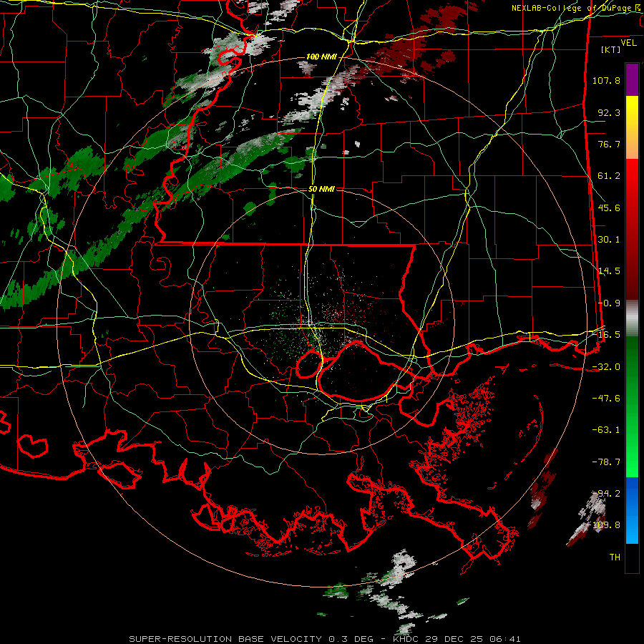The image size is (644, 644).
Task: Click the 50 NMI range ring label
Action: (321, 189)
